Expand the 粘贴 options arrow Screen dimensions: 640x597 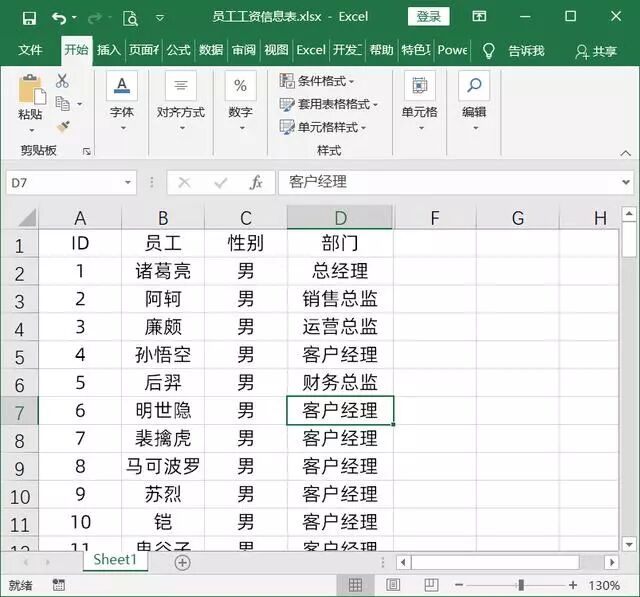(x=31, y=131)
